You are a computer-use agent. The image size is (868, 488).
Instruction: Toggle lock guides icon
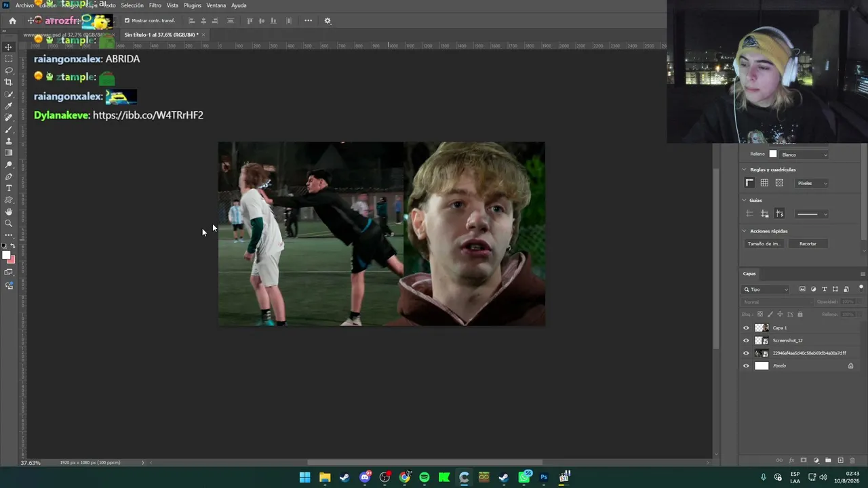pos(764,214)
